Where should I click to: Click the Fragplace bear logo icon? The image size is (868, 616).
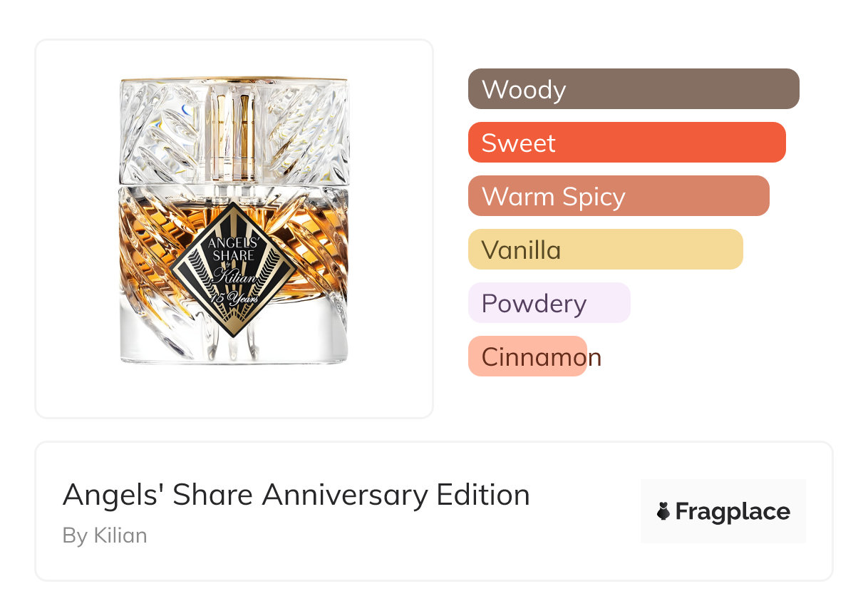[663, 511]
